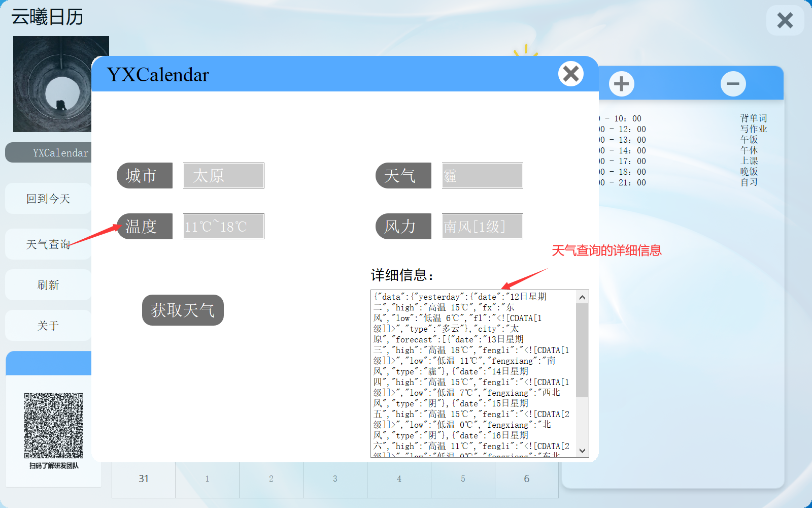The image size is (812, 508).
Task: Open the 关于 about section
Action: [48, 325]
